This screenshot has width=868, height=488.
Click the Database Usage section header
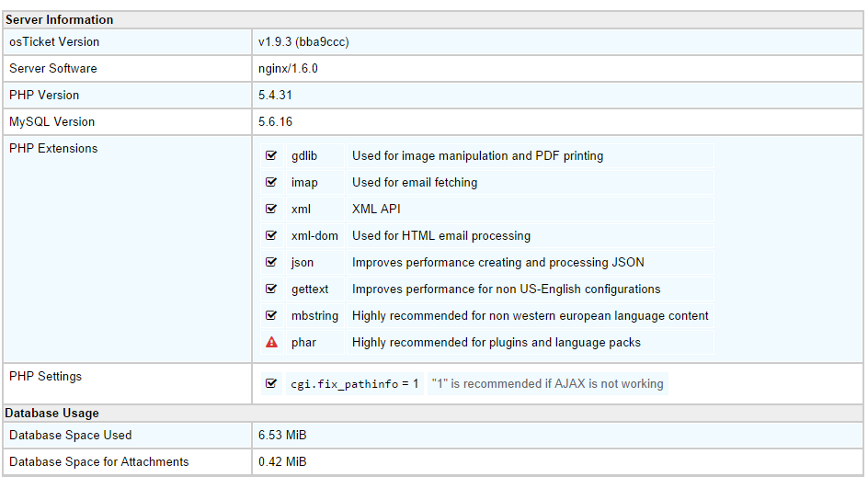click(52, 414)
